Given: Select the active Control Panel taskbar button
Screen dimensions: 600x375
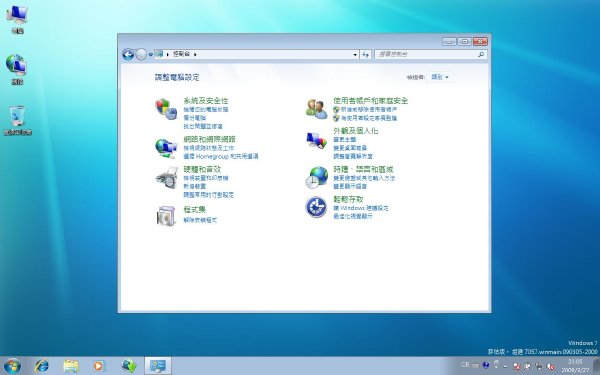Looking at the screenshot, I should [158, 366].
